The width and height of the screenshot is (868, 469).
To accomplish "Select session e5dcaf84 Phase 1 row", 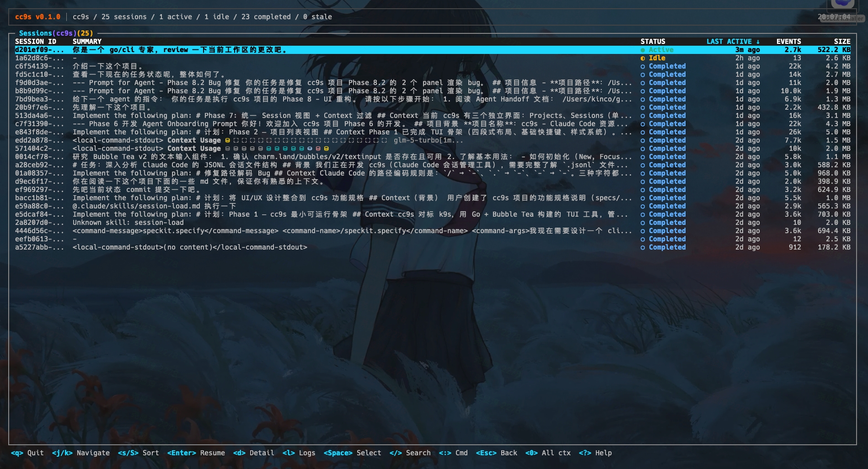I will click(433, 214).
